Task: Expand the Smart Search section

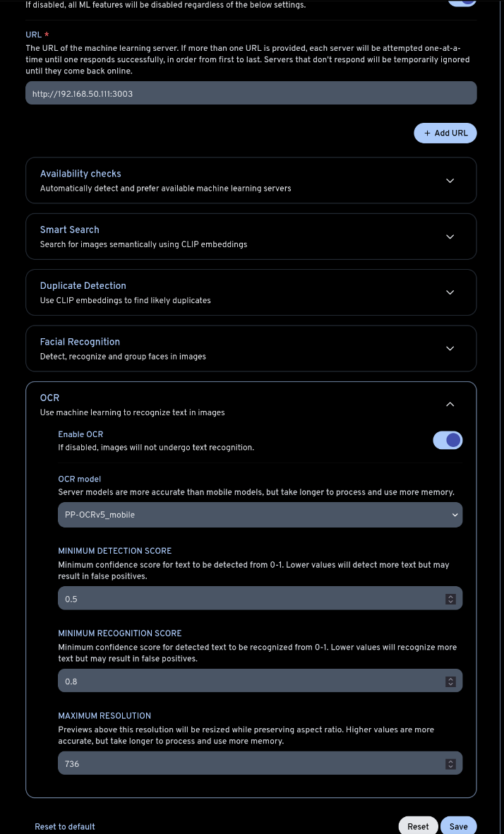Action: coord(450,237)
